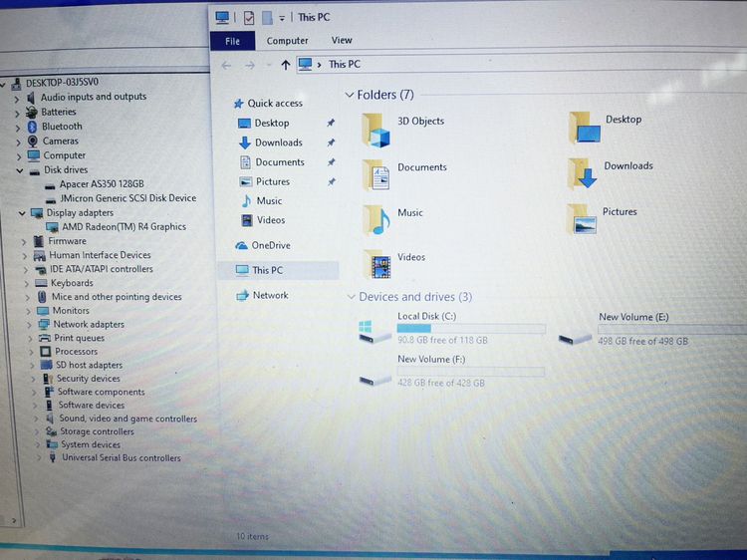
Task: Unpin Documents using its pin icon
Action: pyautogui.click(x=331, y=162)
